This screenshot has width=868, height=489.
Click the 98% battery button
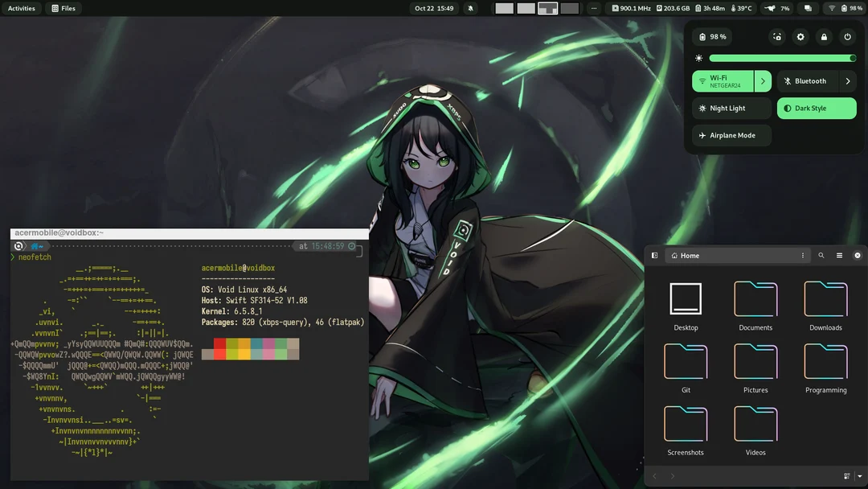712,36
